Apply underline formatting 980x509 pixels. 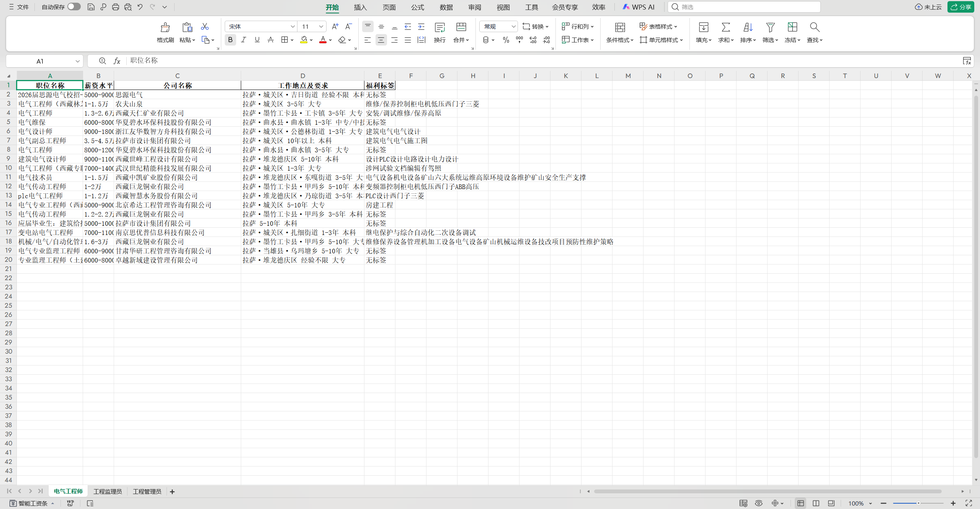[257, 40]
